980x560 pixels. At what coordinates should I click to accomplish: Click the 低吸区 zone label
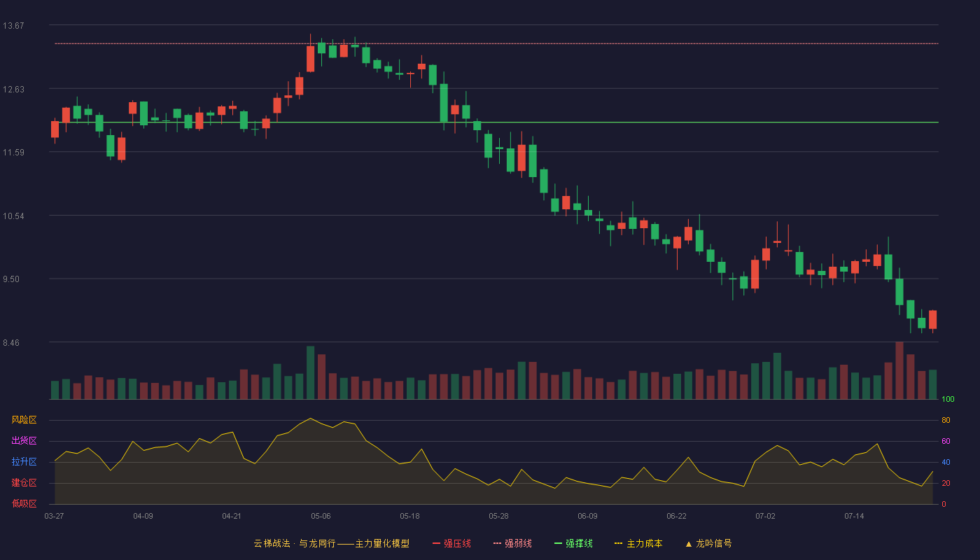pyautogui.click(x=24, y=504)
